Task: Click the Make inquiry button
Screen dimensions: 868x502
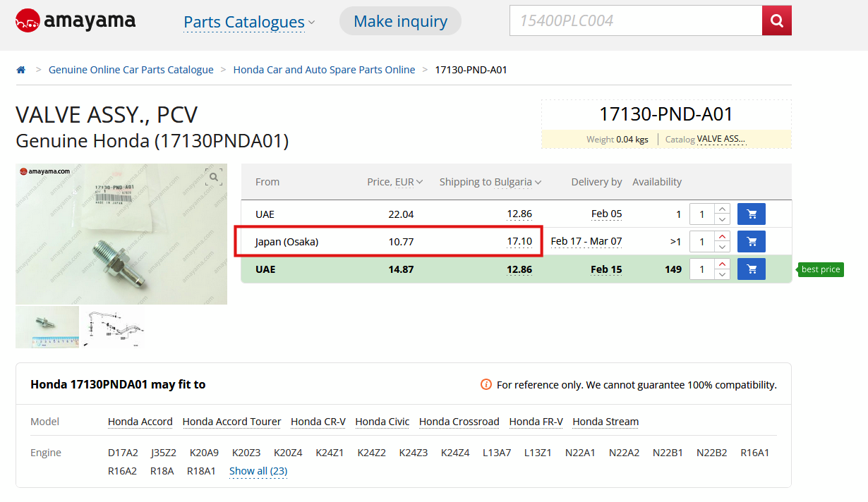Action: pos(400,21)
